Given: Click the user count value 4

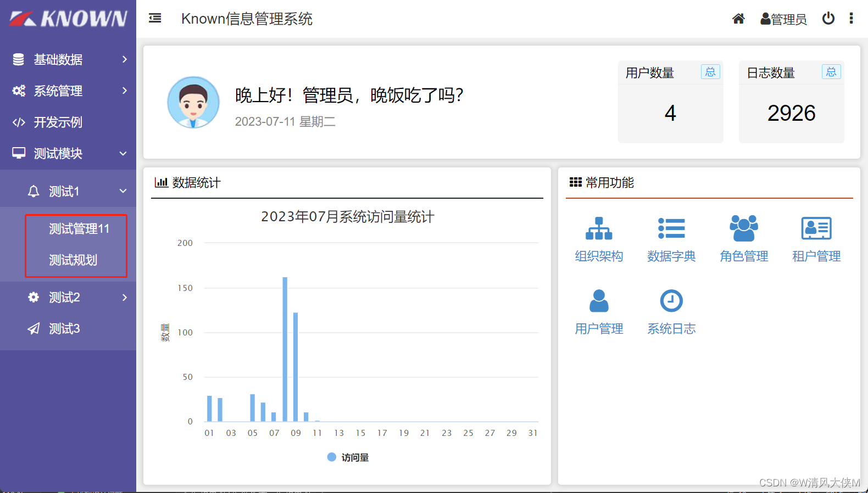Looking at the screenshot, I should tap(670, 113).
